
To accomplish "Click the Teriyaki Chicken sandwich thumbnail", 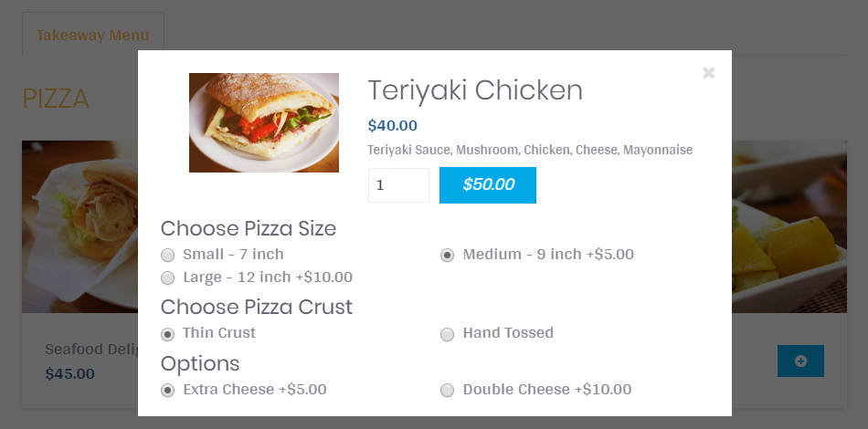I will click(x=263, y=122).
